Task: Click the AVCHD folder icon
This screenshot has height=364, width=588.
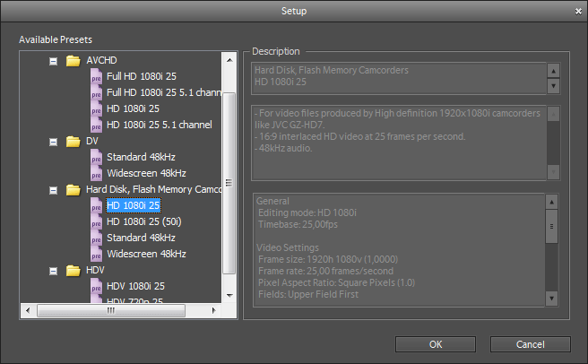Action: coord(73,60)
